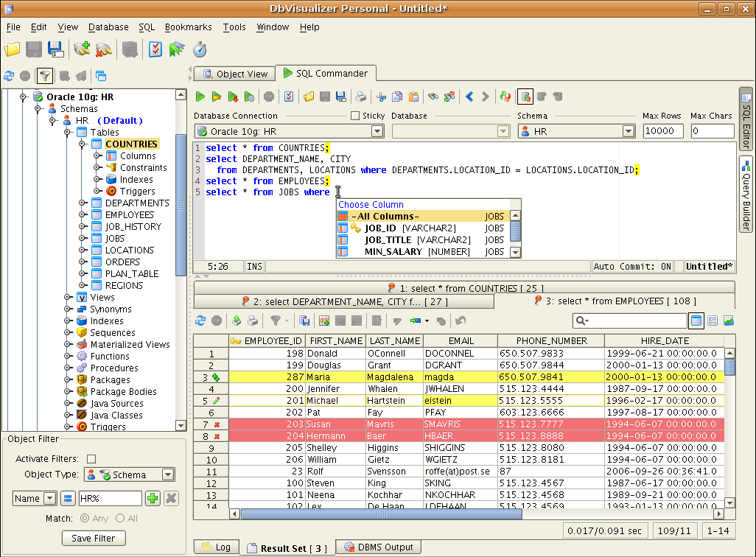756x557 pixels.
Task: Click the Execute green play button in SQL Commander
Action: pos(200,97)
